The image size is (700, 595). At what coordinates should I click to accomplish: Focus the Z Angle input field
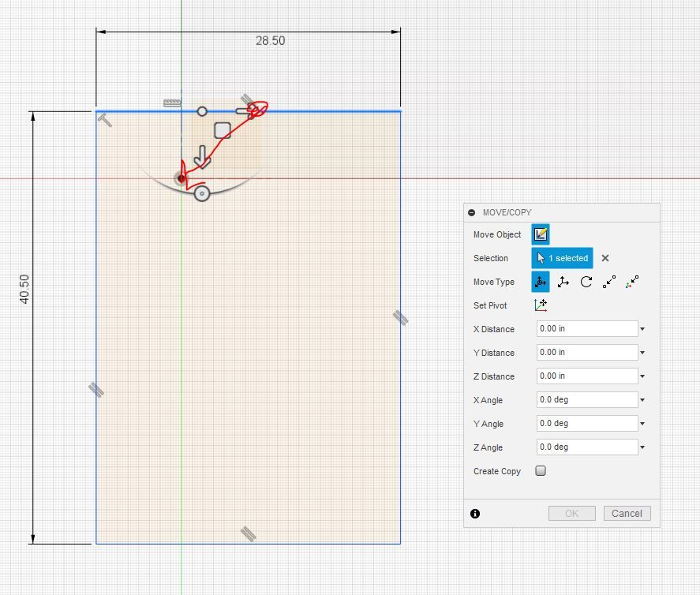pos(587,447)
